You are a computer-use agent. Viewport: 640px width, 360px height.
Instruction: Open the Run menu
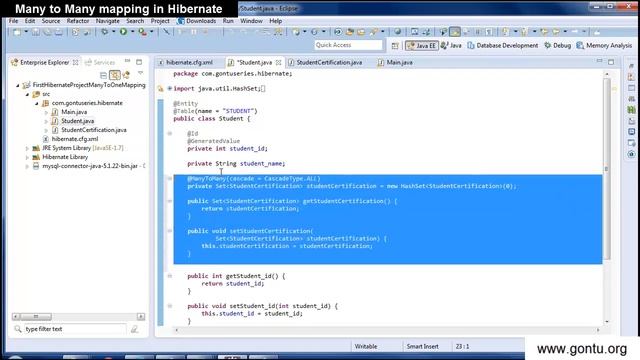228,21
